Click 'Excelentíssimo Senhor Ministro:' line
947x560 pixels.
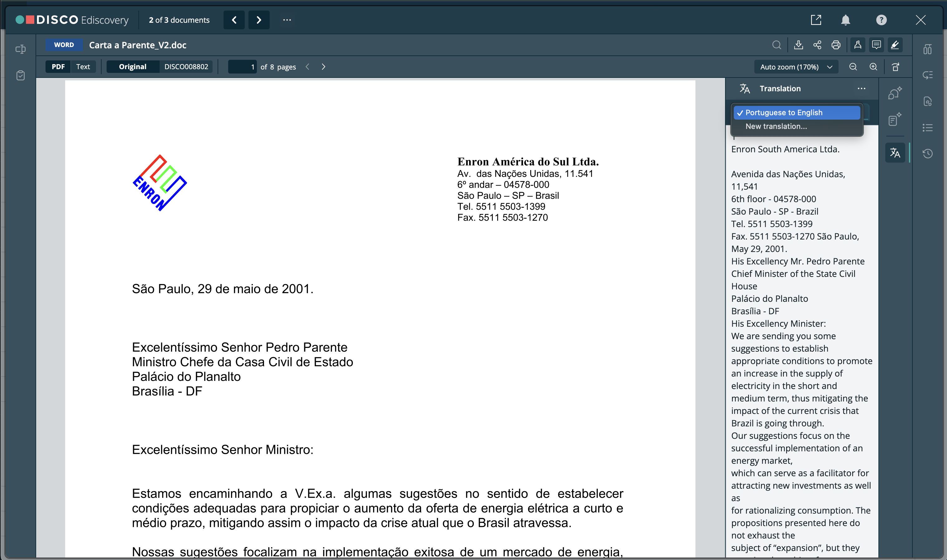223,450
